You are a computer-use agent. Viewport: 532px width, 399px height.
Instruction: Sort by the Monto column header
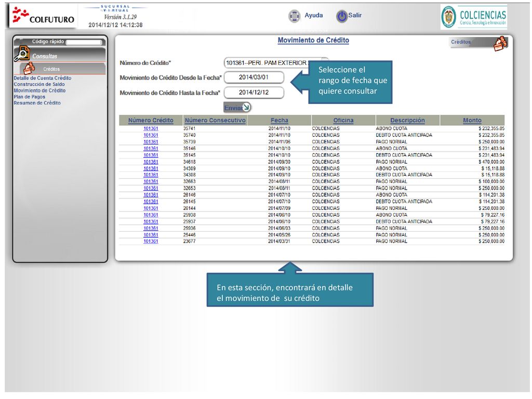click(472, 121)
